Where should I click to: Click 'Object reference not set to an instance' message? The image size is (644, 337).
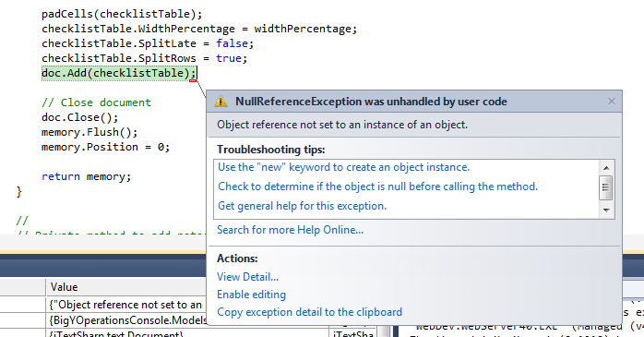pyautogui.click(x=342, y=125)
